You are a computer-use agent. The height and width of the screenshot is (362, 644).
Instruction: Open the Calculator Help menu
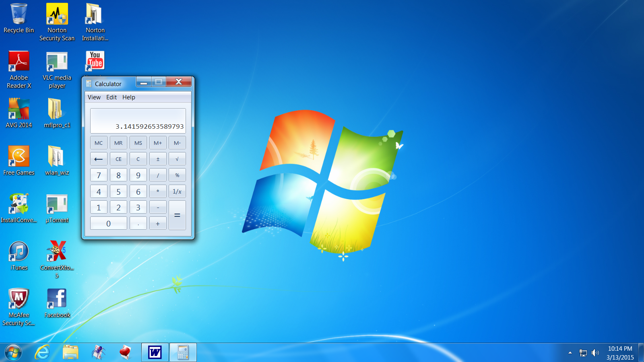click(129, 97)
